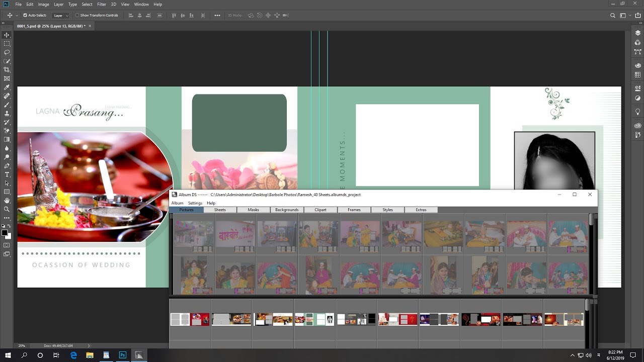Screen dimensions: 644x362
Task: Switch to the Styles tab
Action: pyautogui.click(x=387, y=210)
